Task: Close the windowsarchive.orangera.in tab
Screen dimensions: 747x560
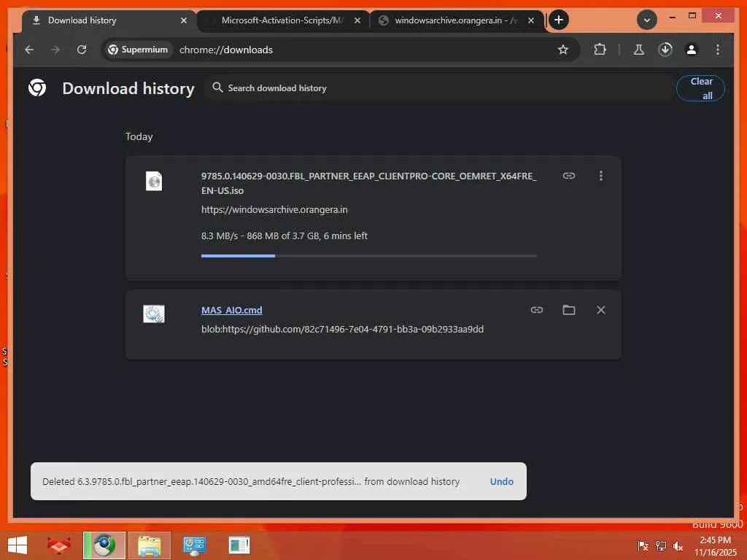Action: [531, 20]
